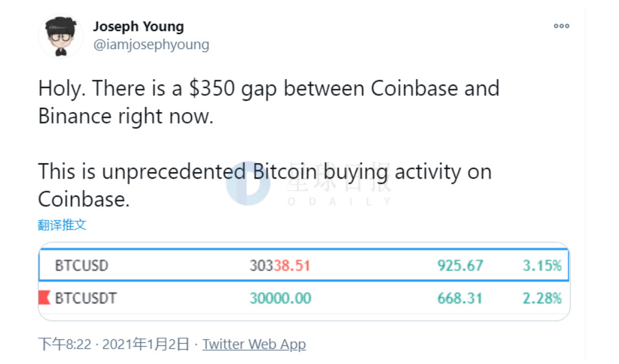This screenshot has height=364, width=619.
Task: Open the Joseph Young display name
Action: pyautogui.click(x=138, y=27)
